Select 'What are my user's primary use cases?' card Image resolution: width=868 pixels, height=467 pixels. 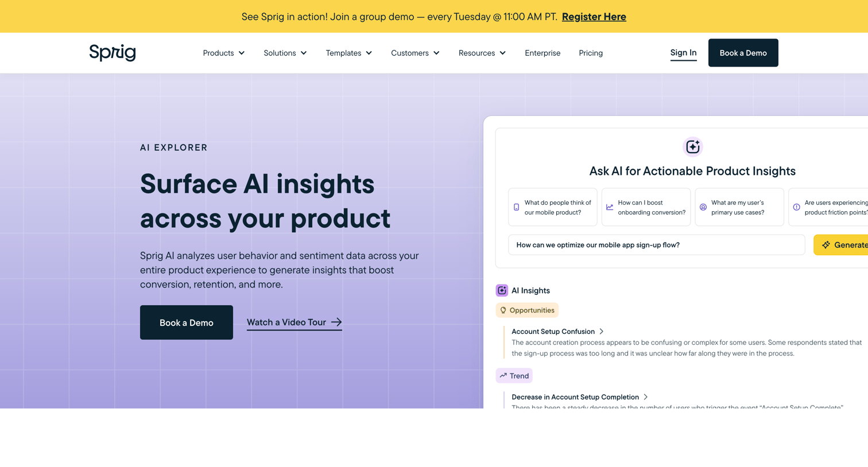[x=739, y=207]
